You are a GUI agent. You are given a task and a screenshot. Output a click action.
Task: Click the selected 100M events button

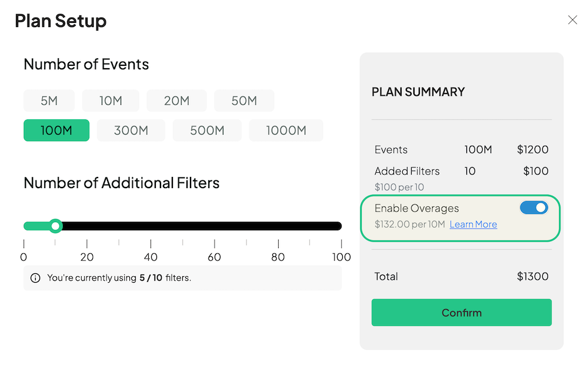[56, 131]
